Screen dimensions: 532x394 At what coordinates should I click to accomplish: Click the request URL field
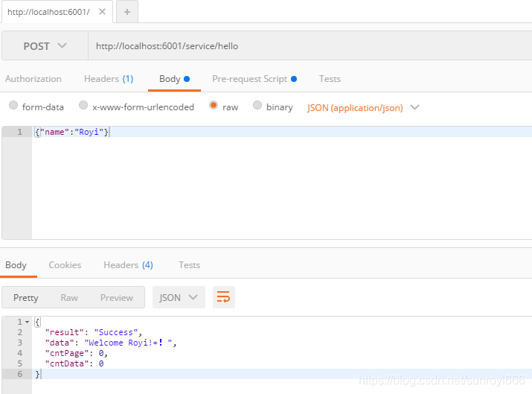point(310,46)
